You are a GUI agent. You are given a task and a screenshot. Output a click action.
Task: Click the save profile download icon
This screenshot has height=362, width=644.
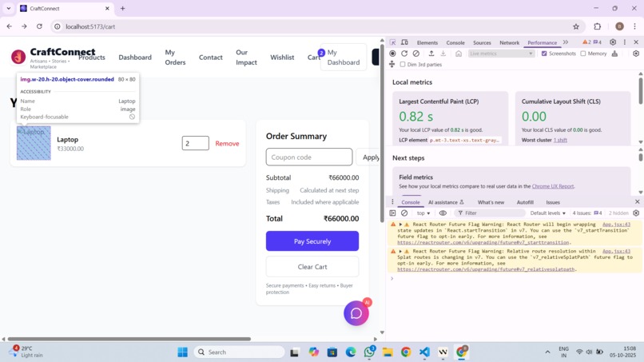tap(443, 54)
